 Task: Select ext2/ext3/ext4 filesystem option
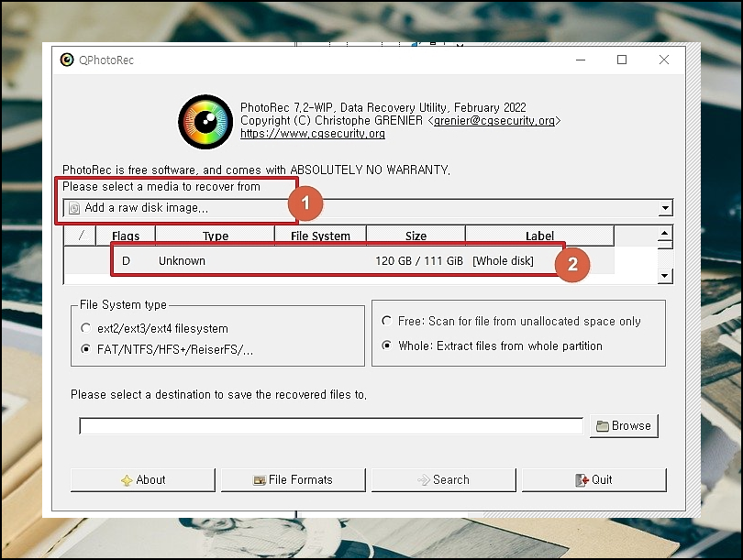[x=154, y=328]
